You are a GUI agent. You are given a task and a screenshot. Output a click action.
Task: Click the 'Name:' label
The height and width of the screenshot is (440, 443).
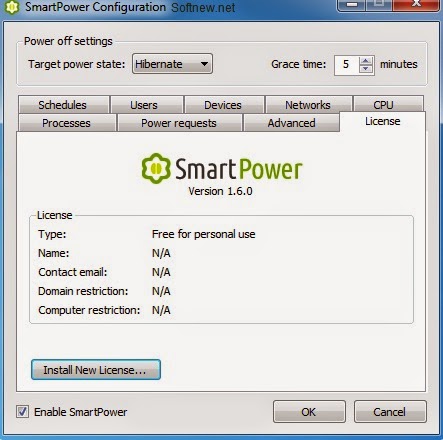[54, 253]
